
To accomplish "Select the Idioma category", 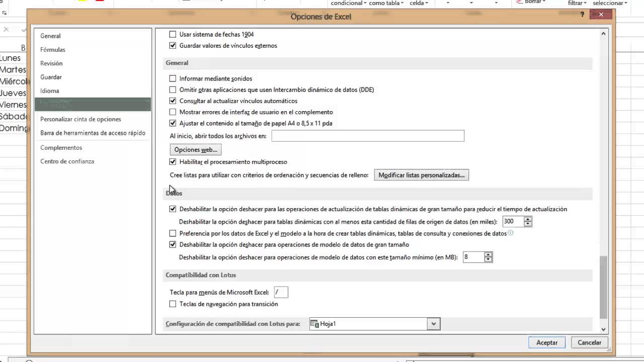I will [93, 90].
